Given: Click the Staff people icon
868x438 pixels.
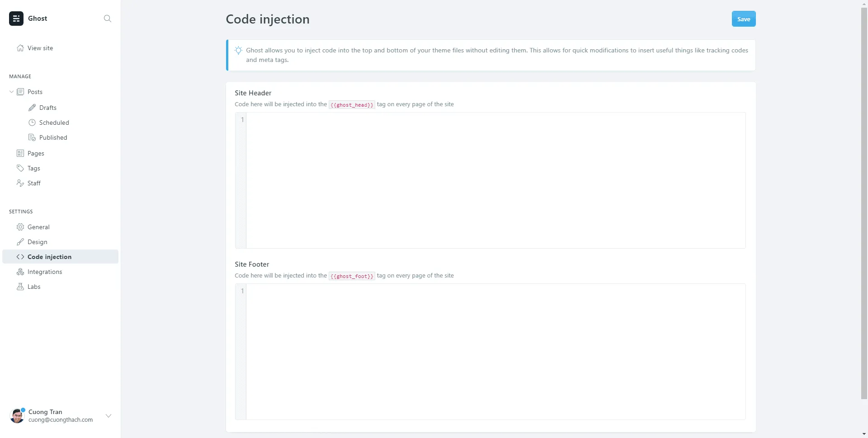Looking at the screenshot, I should pyautogui.click(x=20, y=183).
